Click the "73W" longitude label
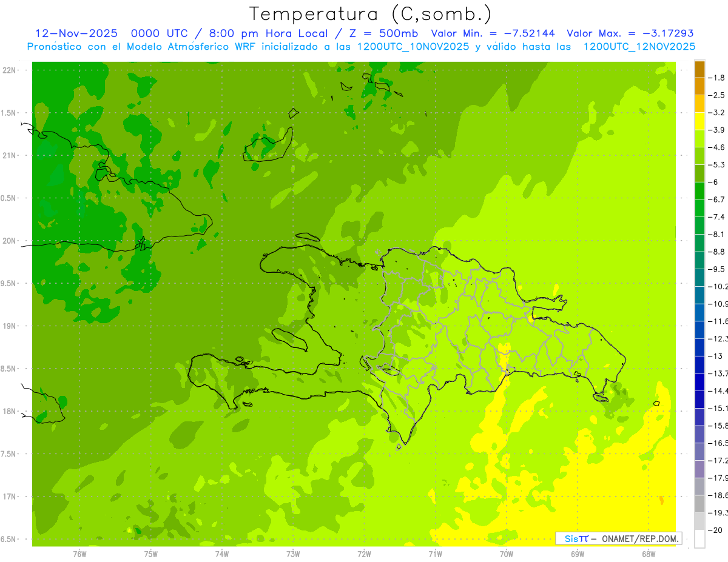728x562 pixels. click(x=293, y=554)
